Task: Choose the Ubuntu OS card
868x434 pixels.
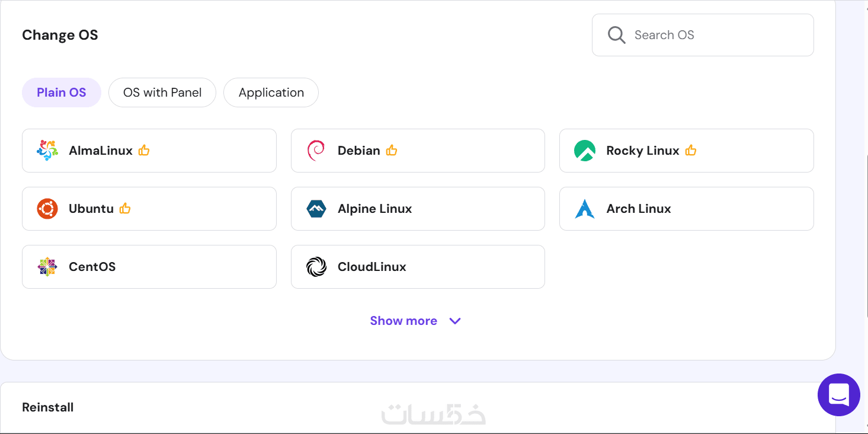Action: [149, 209]
